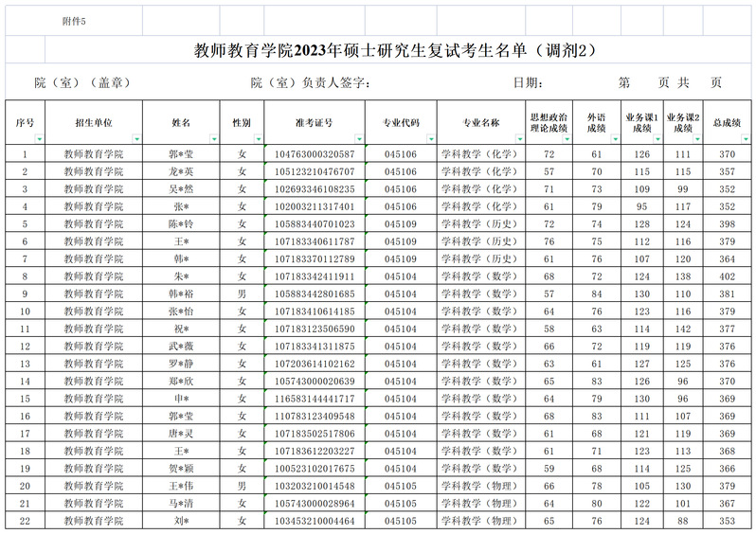Screen dimensions: 756x534
Task: Expand the 姓名 column filter dropdown
Action: [212, 138]
